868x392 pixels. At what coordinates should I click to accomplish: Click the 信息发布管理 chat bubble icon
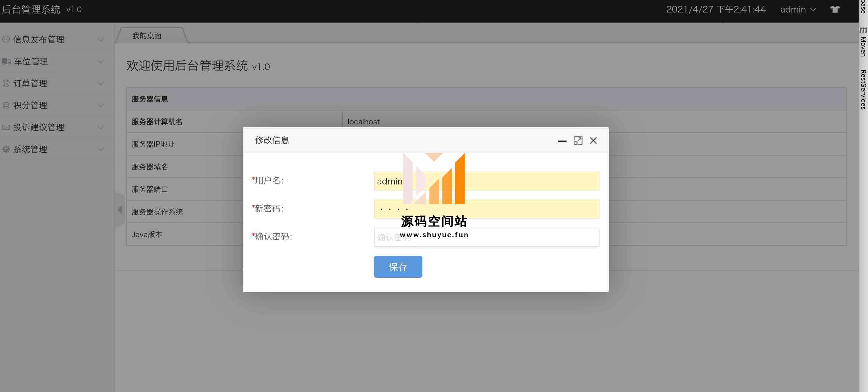click(6, 39)
